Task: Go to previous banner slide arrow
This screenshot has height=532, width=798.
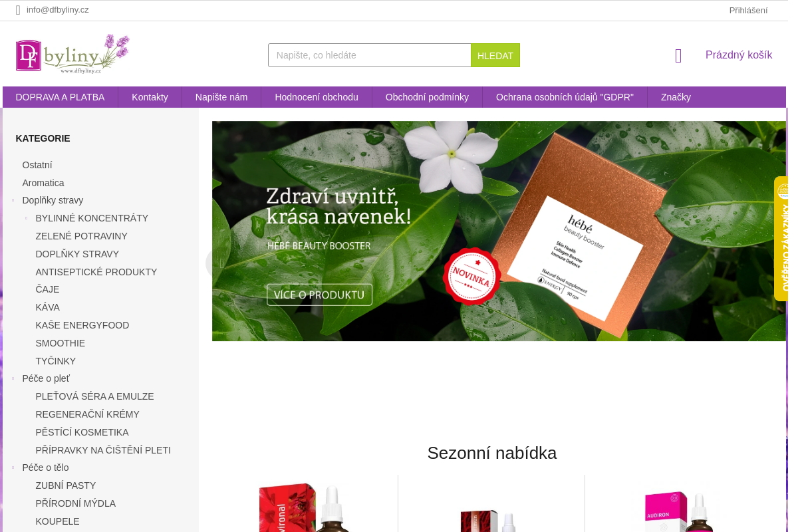Action: click(221, 263)
